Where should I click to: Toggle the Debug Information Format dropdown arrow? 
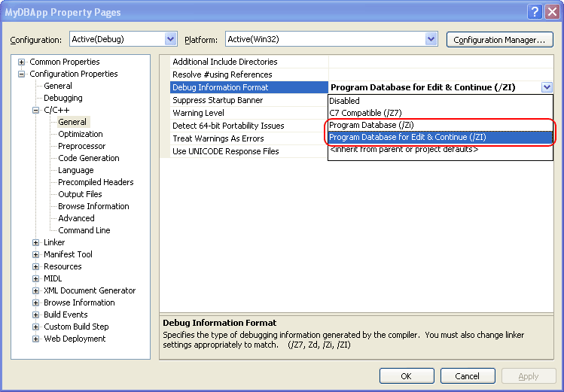[x=547, y=87]
